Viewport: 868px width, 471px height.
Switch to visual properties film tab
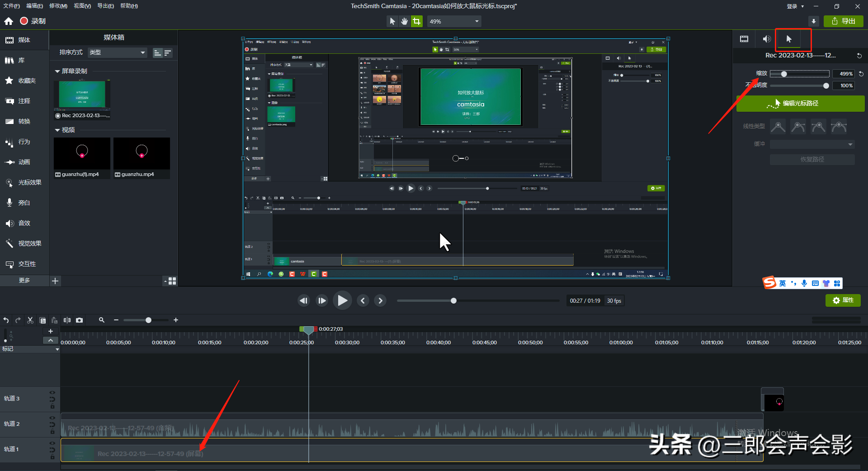click(x=744, y=39)
